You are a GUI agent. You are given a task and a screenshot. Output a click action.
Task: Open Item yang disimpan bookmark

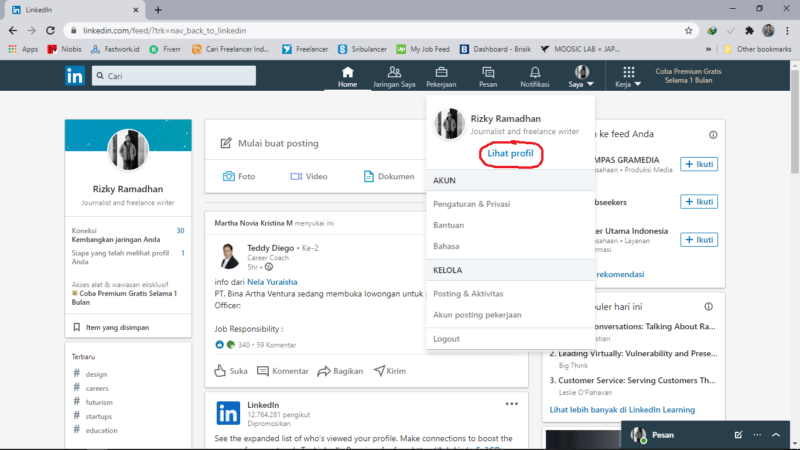click(111, 328)
